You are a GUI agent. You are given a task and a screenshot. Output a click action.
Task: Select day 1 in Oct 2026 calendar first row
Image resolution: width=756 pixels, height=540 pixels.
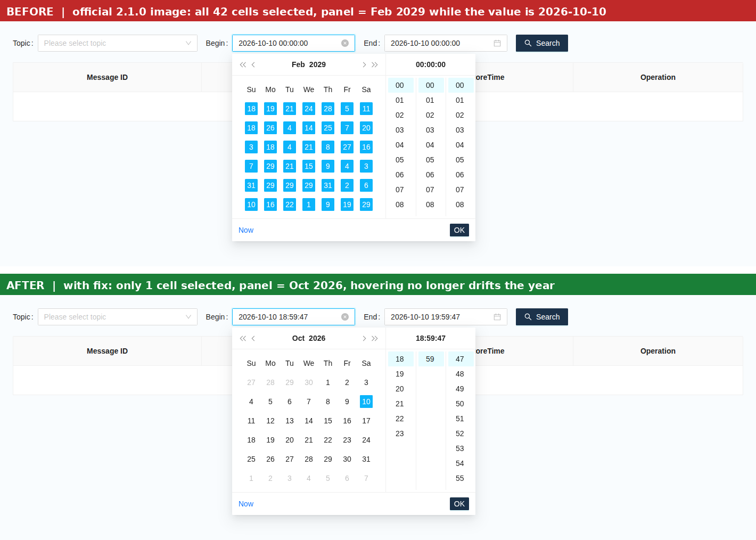[328, 382]
